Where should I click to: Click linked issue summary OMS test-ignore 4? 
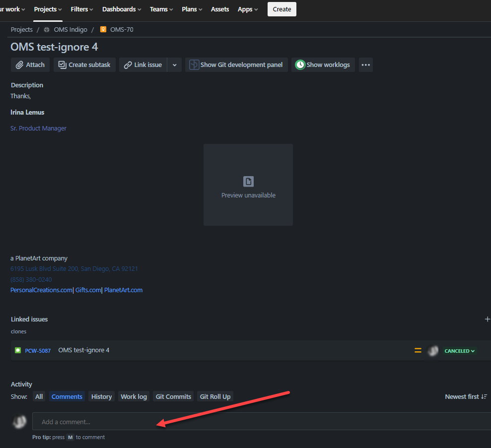click(x=84, y=350)
